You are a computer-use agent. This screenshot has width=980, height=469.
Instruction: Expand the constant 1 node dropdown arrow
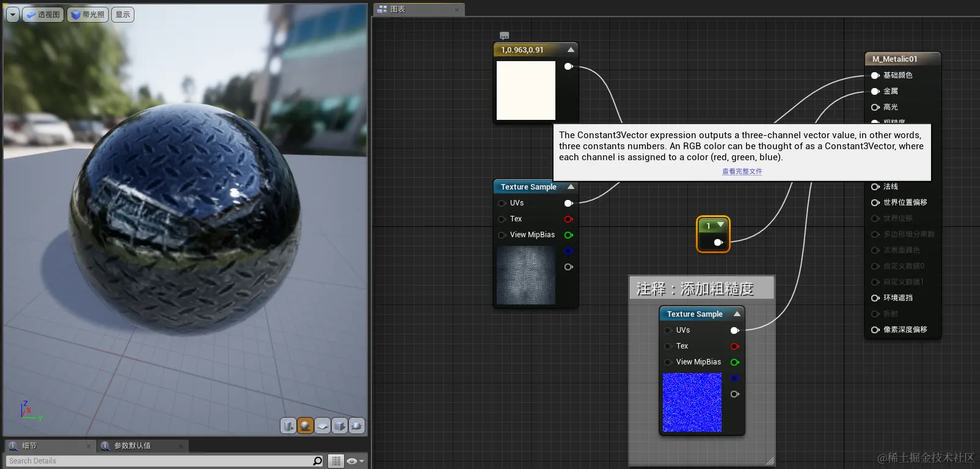click(720, 225)
